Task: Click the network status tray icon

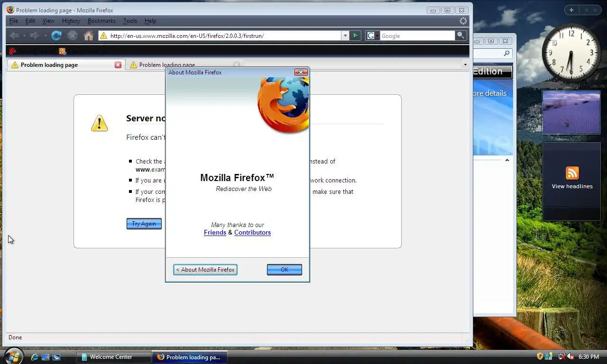Action: [561, 356]
